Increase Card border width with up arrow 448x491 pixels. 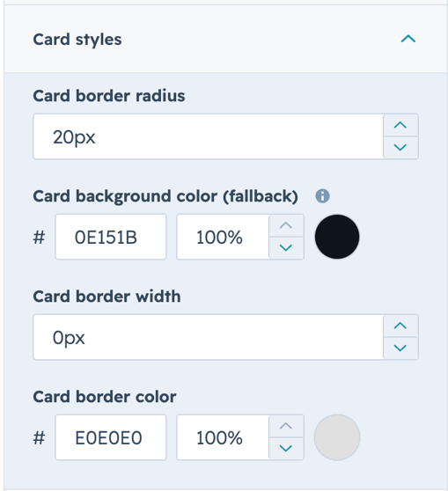pos(400,326)
